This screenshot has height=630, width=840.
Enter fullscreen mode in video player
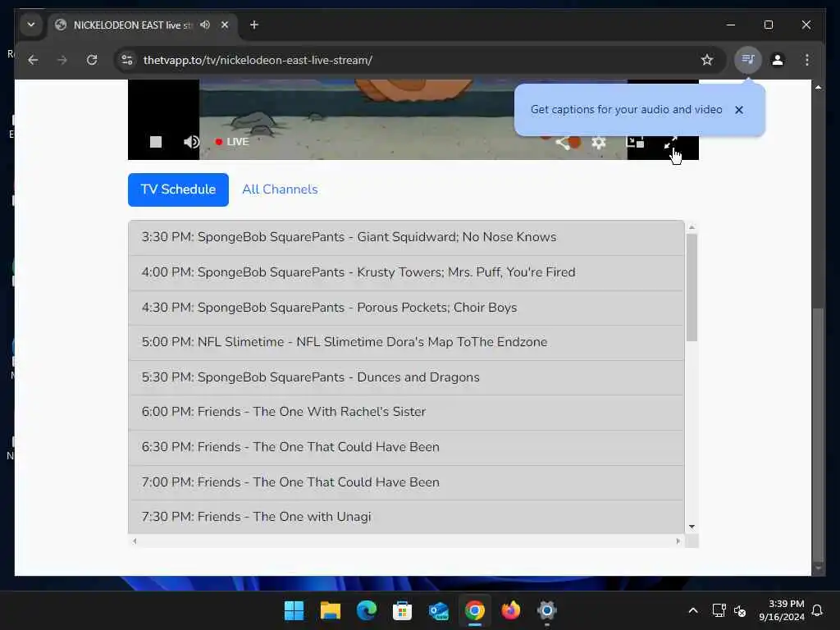(x=671, y=142)
